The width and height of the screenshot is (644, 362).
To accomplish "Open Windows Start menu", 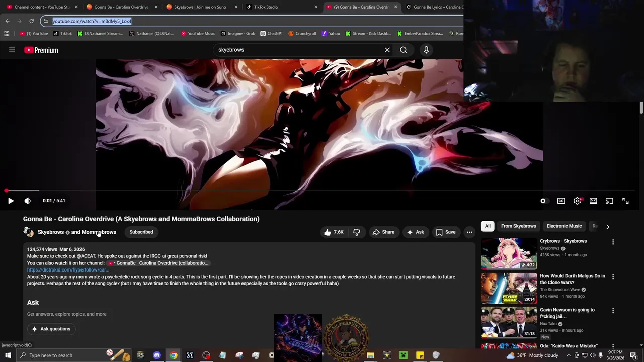I will pyautogui.click(x=8, y=355).
